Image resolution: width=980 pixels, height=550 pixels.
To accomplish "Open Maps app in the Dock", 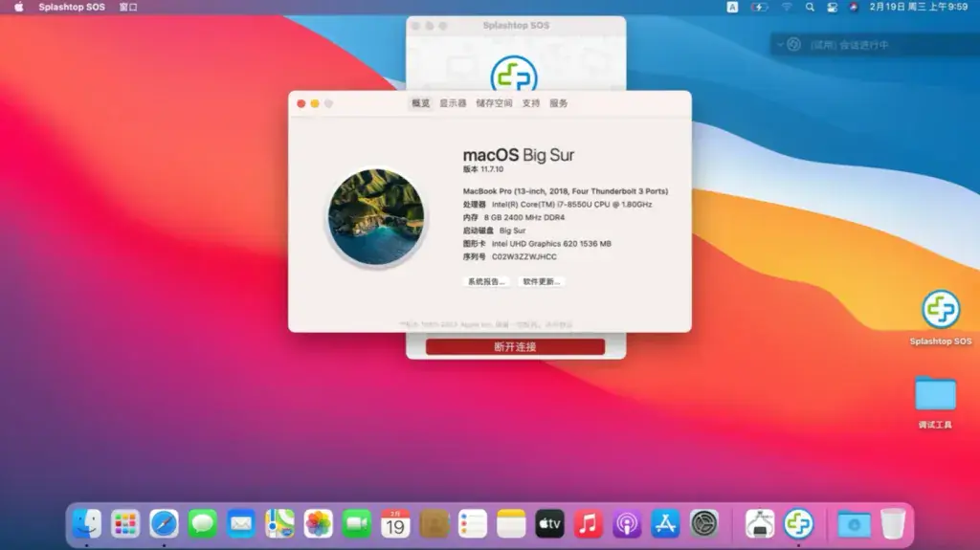I will 279,524.
